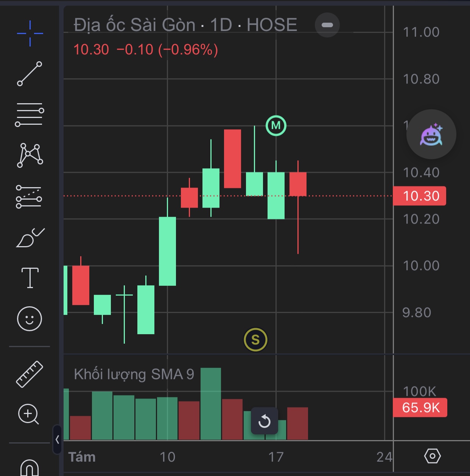Click the tall red candle near 10.55

(232, 159)
